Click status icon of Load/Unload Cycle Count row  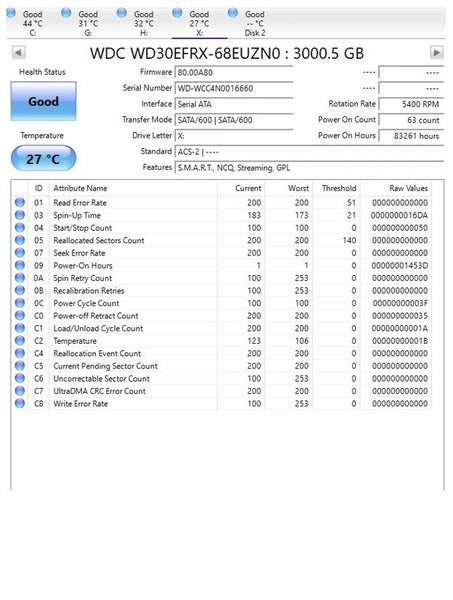20,328
